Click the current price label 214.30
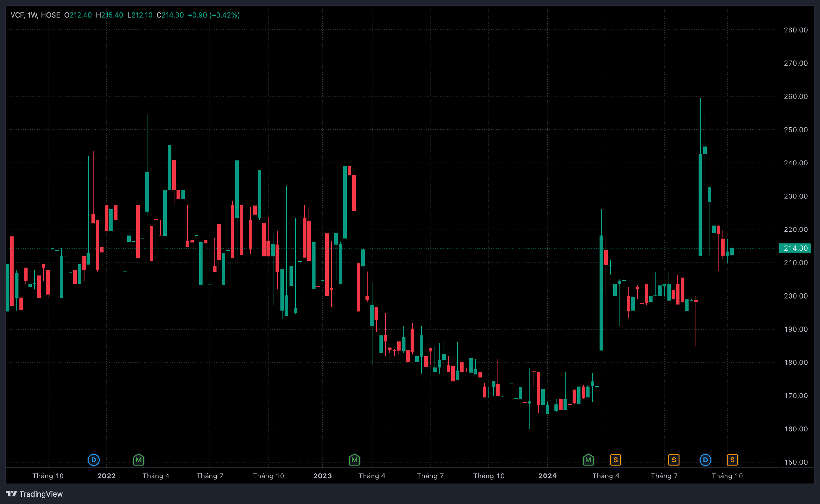 click(795, 248)
